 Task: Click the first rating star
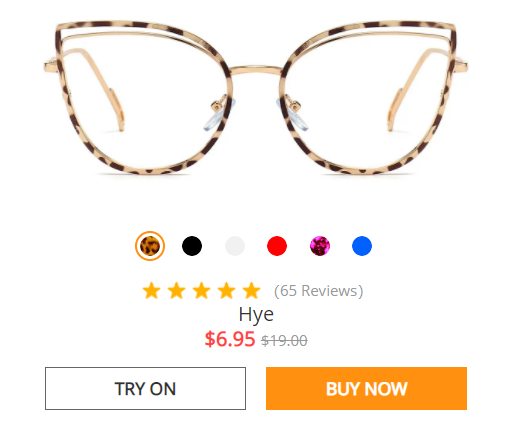(151, 291)
